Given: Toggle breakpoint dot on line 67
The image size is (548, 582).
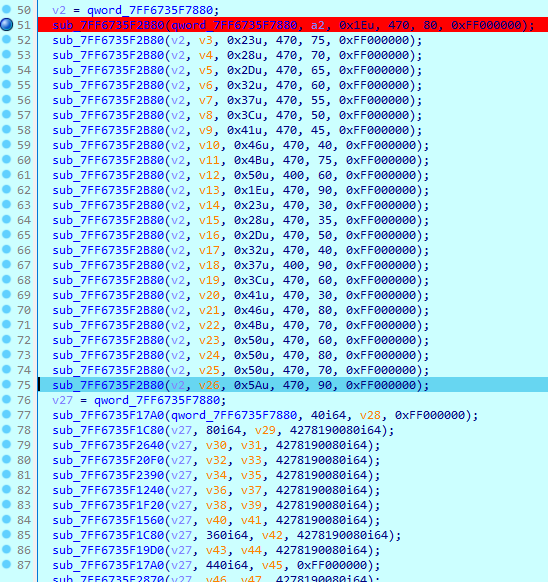Looking at the screenshot, I should [x=6, y=264].
